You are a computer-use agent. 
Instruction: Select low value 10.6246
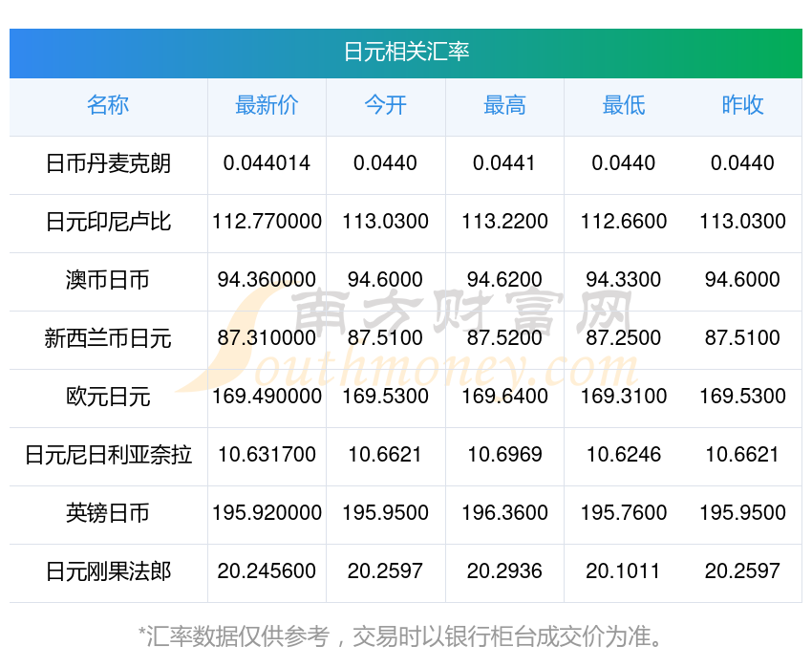pyautogui.click(x=624, y=455)
